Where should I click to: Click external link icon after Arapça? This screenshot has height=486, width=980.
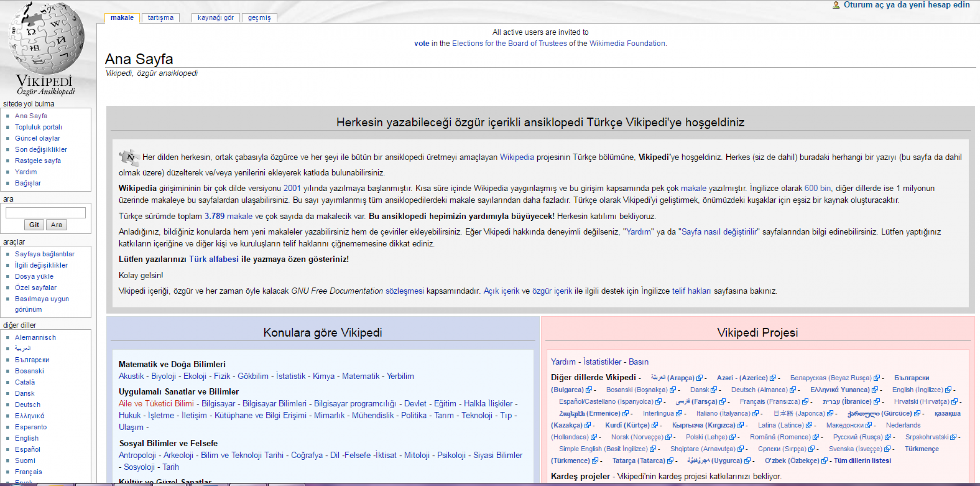click(700, 378)
